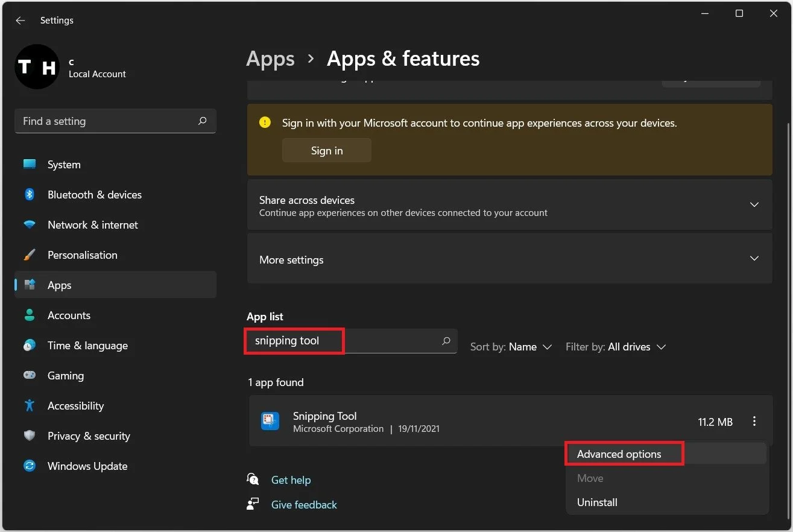This screenshot has height=532, width=793.
Task: Open the Accessibility settings icon
Action: click(29, 405)
